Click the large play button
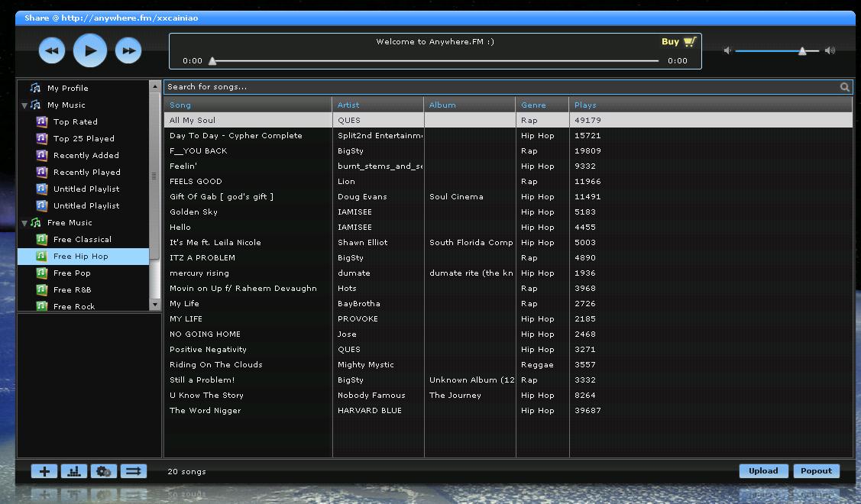Image resolution: width=861 pixels, height=504 pixels. 90,50
